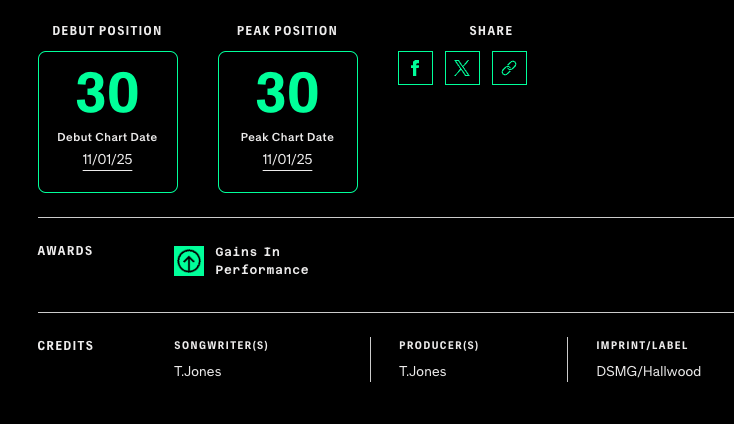Click the Peak Position heading
The height and width of the screenshot is (424, 734).
click(287, 31)
